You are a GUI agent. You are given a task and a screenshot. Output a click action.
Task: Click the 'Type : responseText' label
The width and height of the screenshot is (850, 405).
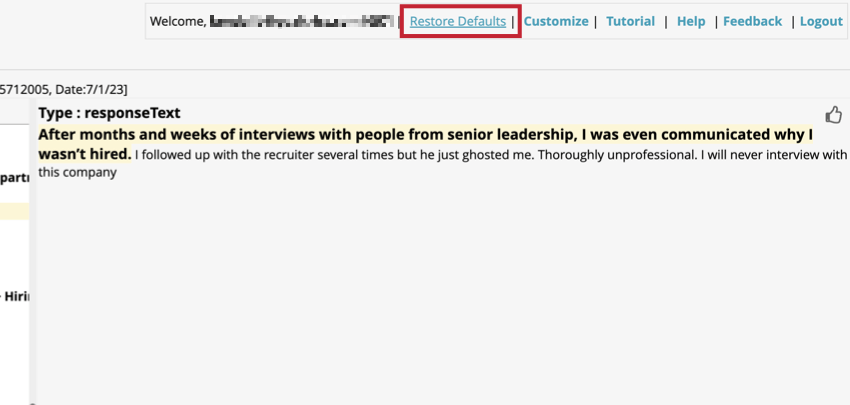(x=109, y=113)
